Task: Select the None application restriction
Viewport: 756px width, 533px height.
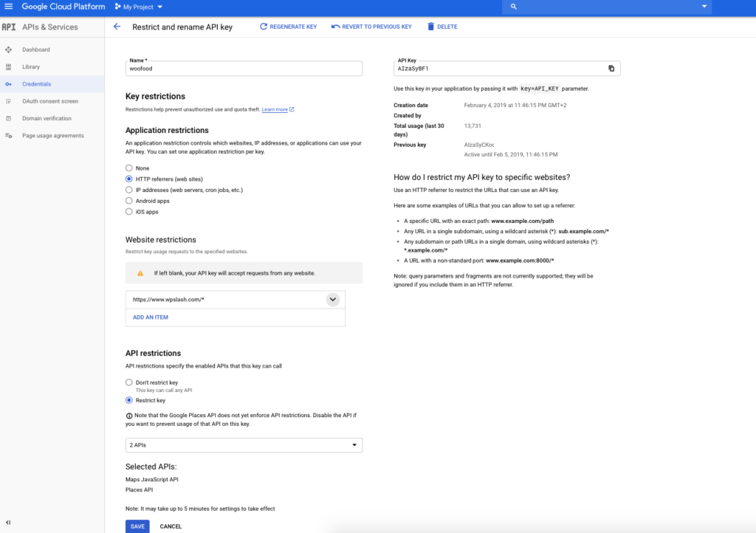Action: coord(128,168)
